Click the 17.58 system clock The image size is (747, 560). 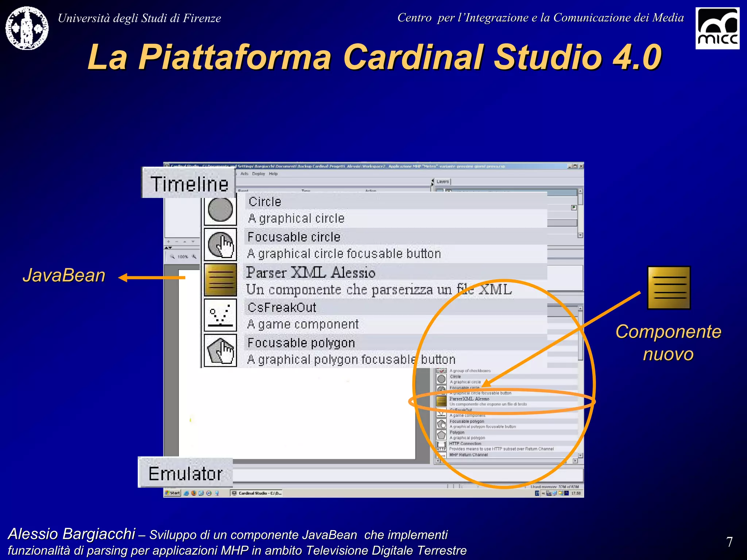(x=576, y=493)
